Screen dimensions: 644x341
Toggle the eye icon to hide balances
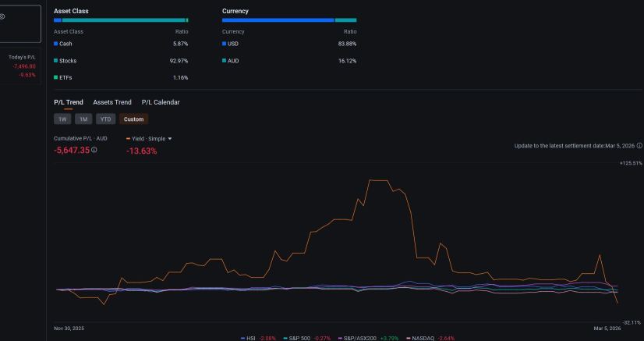(x=2, y=16)
